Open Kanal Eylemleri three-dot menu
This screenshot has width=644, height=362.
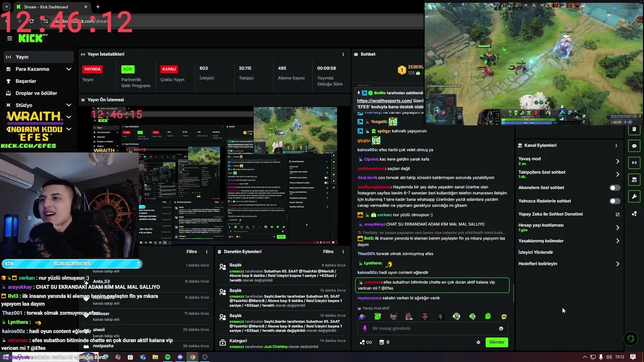(616, 145)
